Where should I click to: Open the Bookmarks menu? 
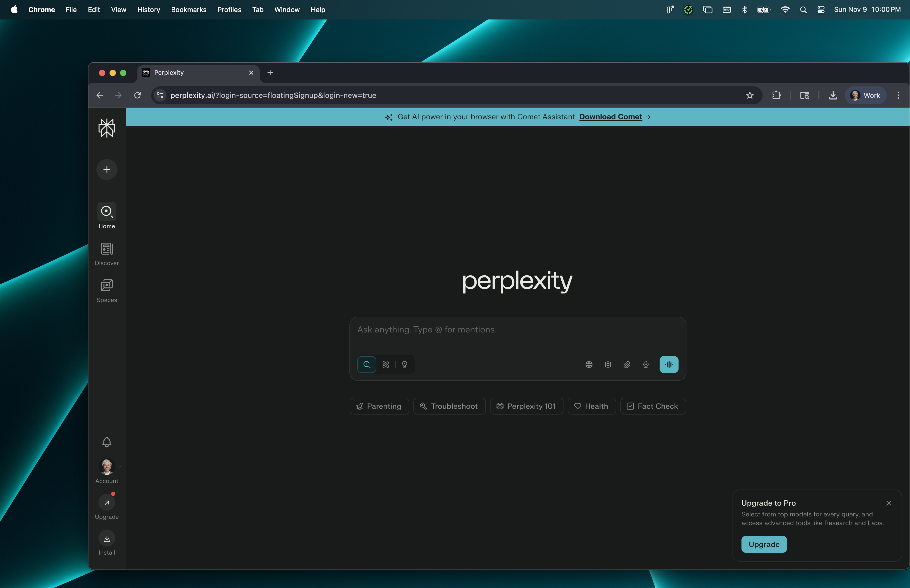point(189,9)
